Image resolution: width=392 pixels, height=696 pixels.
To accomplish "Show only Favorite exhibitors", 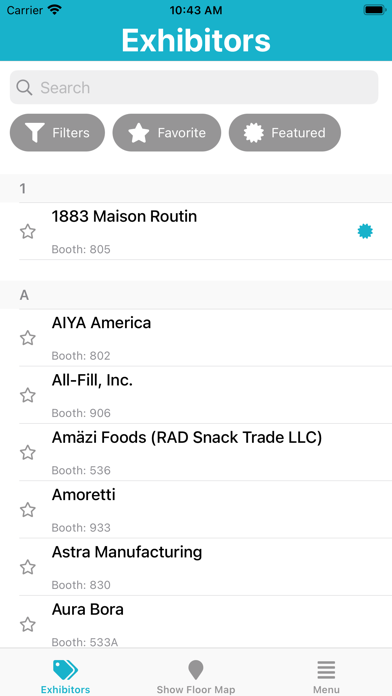I will point(166,133).
